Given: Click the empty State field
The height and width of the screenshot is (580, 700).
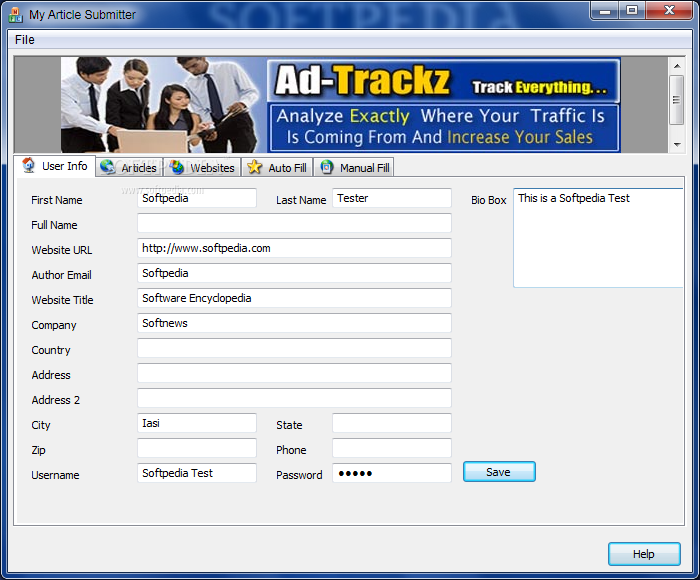Looking at the screenshot, I should (392, 423).
